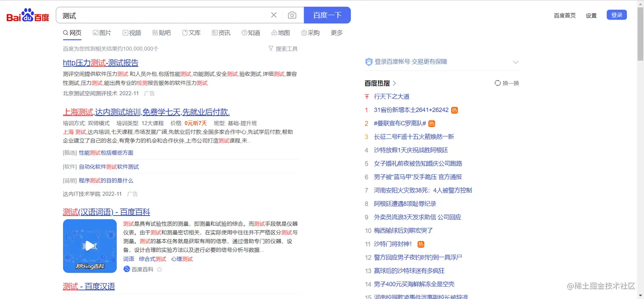
Task: Switch to the 视频 tab
Action: click(132, 33)
